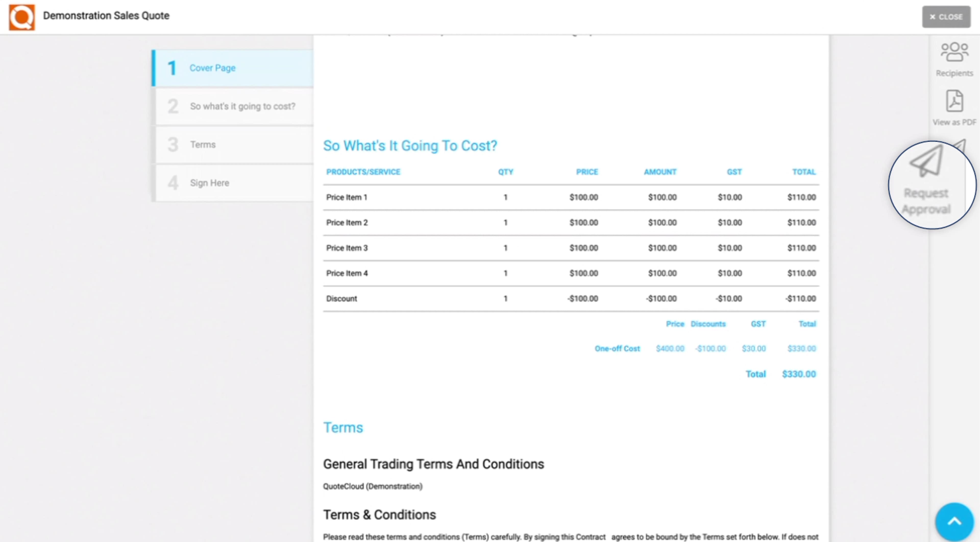Navigate to the Sign Here section
980x542 pixels.
[x=209, y=183]
